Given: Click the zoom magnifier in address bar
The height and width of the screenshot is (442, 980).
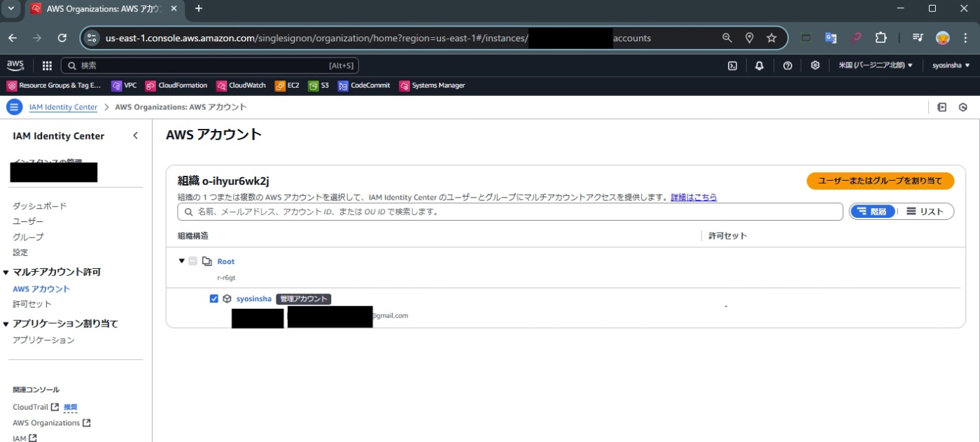Looking at the screenshot, I should tap(727, 38).
